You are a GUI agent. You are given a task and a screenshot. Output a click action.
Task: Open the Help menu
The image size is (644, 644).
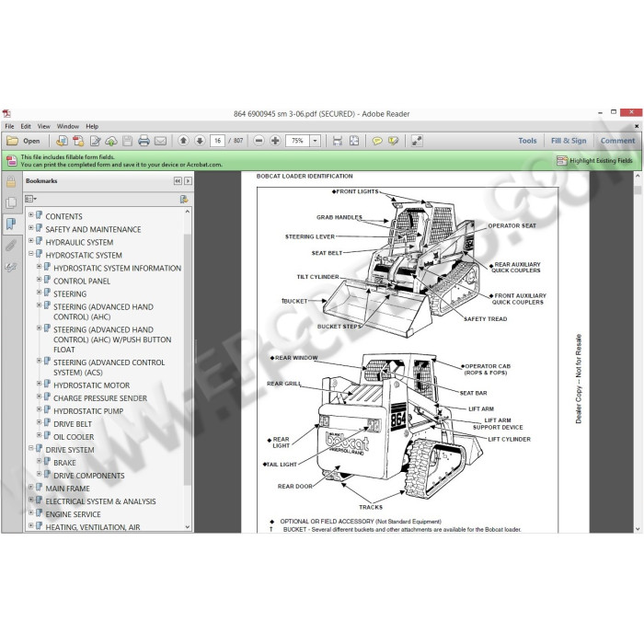[92, 127]
